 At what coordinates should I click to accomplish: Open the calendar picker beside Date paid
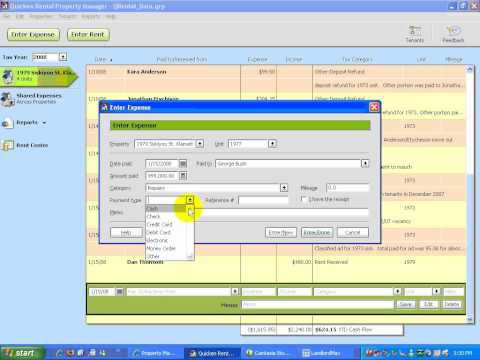click(x=183, y=164)
